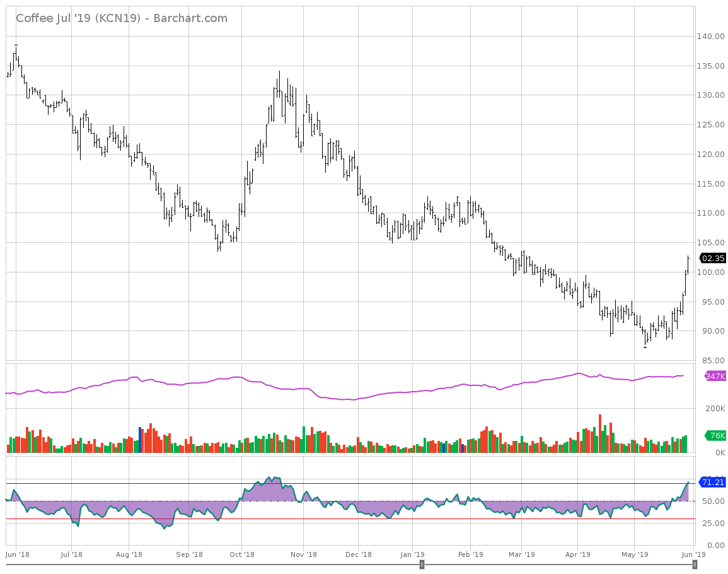Click the 140.00 price axis label
Viewport: 728px width, 574px height.
pyautogui.click(x=710, y=36)
